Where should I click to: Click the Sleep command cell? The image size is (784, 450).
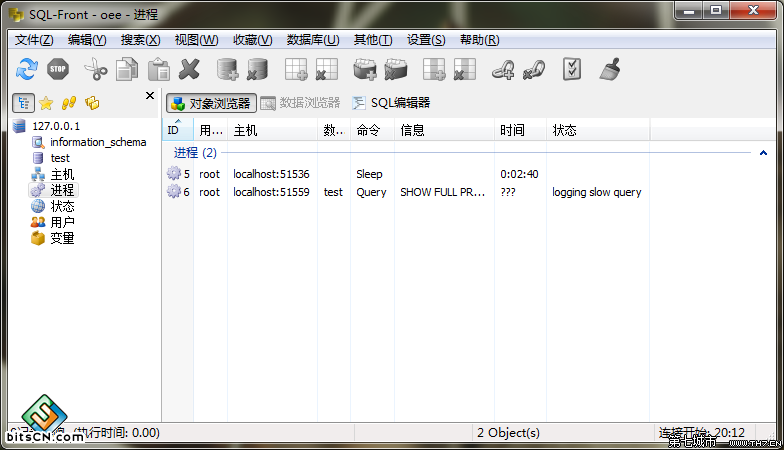(x=369, y=174)
